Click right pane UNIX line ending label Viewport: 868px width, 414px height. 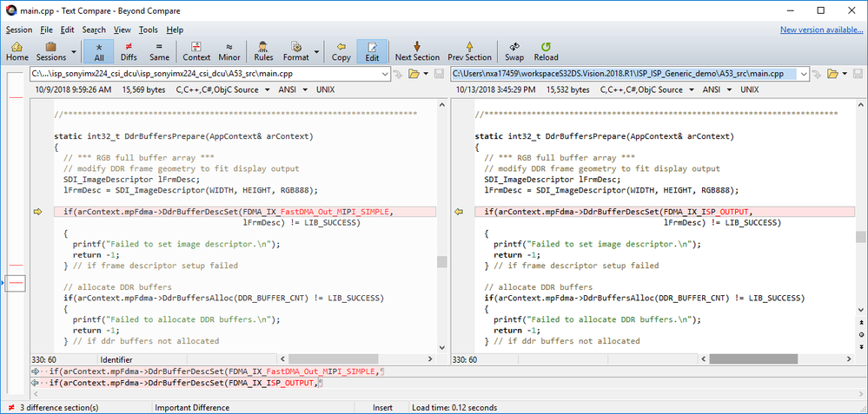750,89
